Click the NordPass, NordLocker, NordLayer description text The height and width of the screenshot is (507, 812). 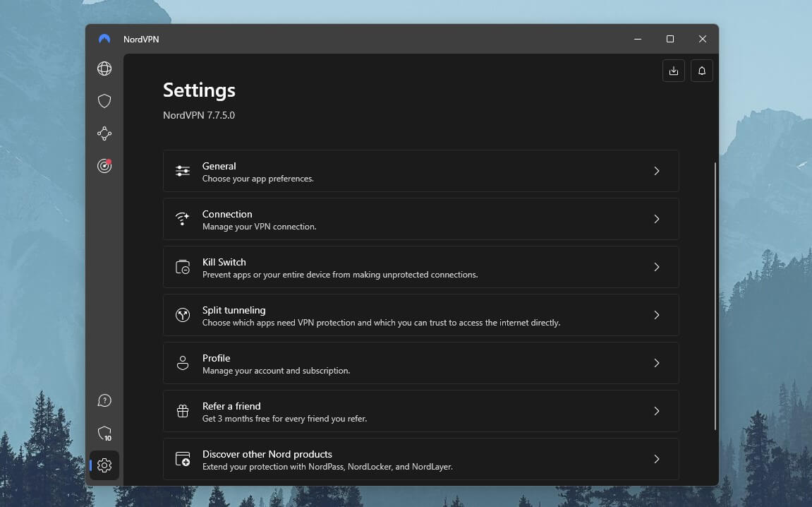[x=327, y=467]
